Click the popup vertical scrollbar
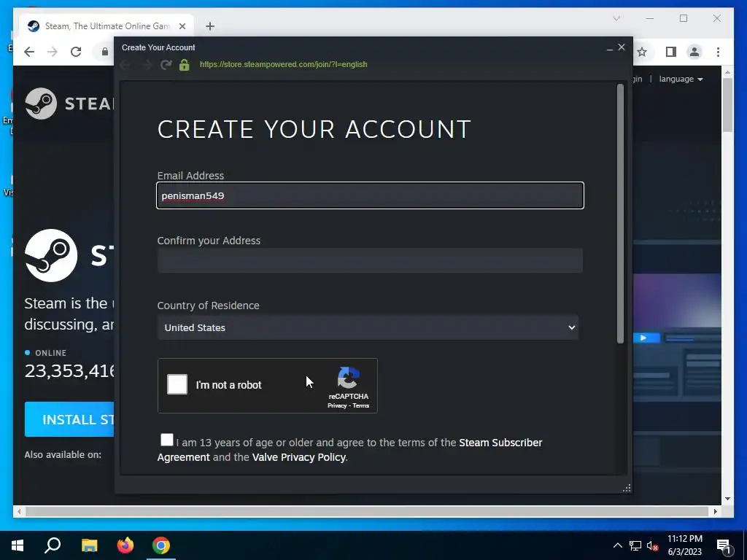This screenshot has width=747, height=560. [x=620, y=214]
